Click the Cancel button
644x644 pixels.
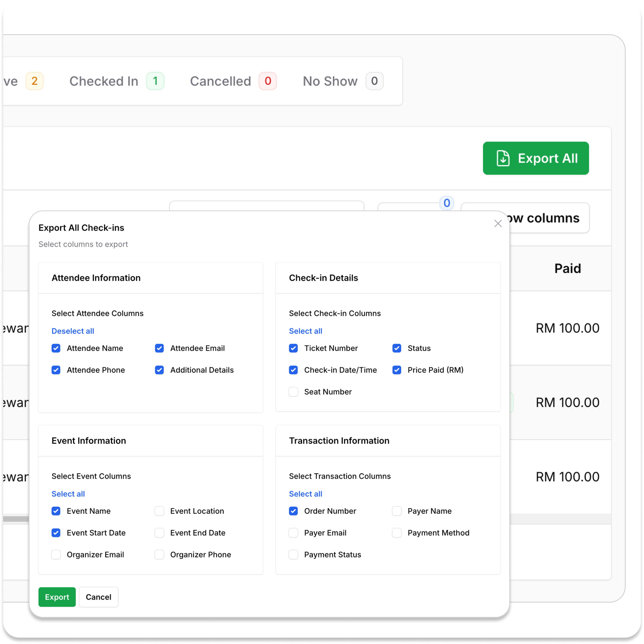coord(98,597)
